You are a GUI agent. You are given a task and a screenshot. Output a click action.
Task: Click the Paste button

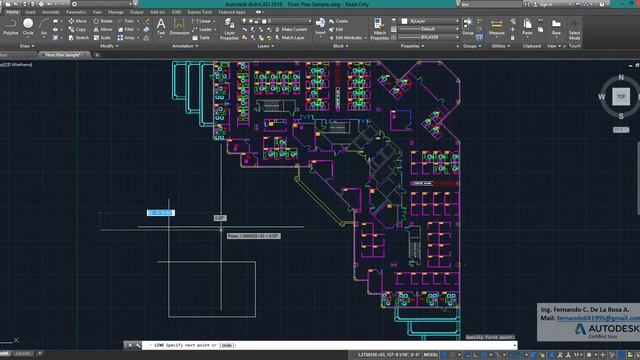pyautogui.click(x=527, y=27)
